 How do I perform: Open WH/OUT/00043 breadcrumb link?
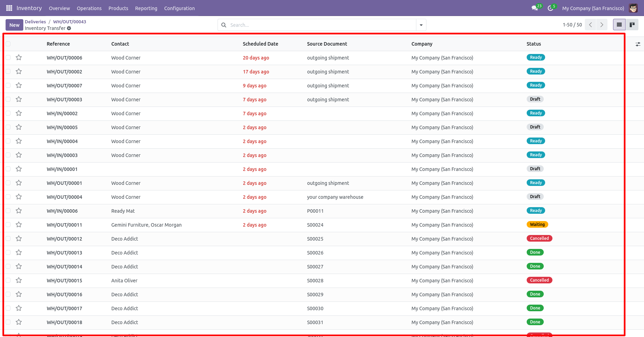pos(70,22)
